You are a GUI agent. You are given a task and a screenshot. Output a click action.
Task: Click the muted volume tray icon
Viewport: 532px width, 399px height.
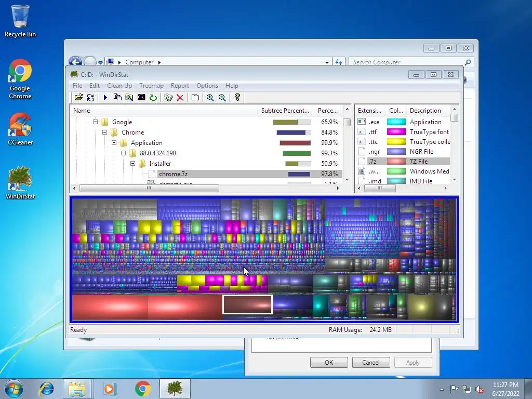(480, 390)
